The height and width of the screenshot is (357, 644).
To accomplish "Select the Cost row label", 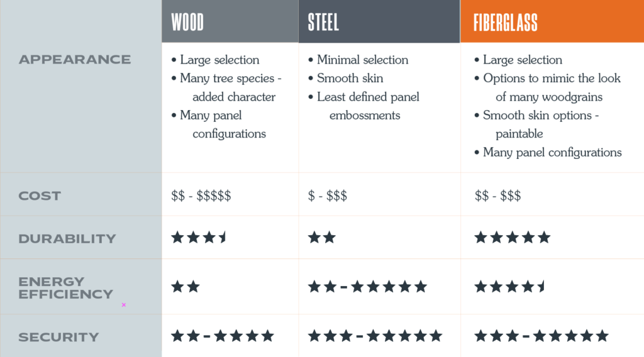I will pos(40,196).
